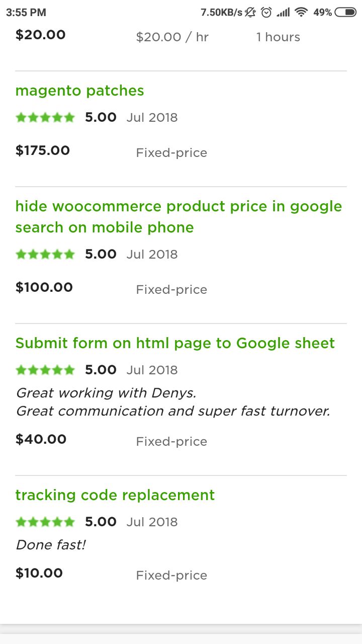Image resolution: width=362 pixels, height=644 pixels.
Task: Tap the $20.00 / hr rate text
Action: 172,37
